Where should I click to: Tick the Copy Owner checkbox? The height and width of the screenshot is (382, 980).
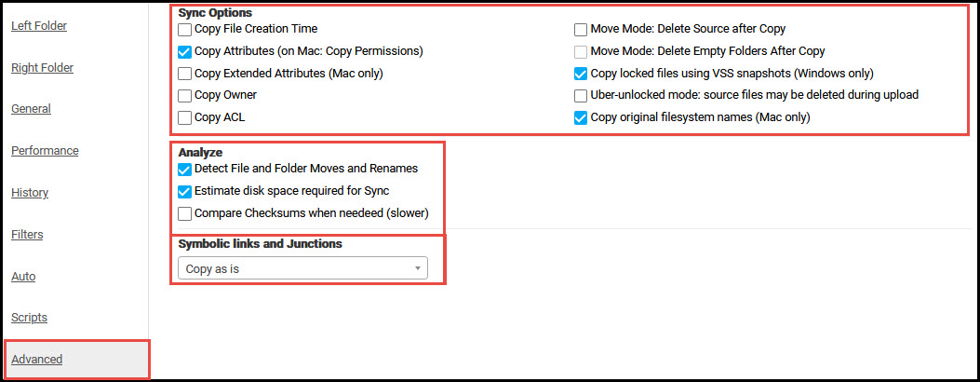[184, 96]
